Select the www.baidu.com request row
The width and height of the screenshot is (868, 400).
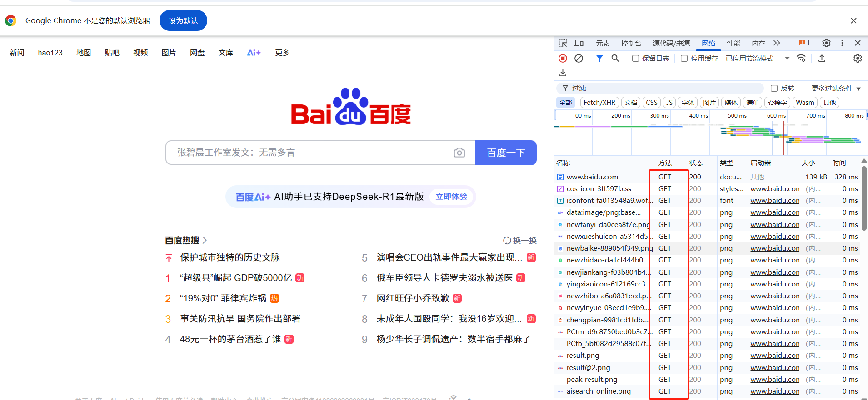click(x=707, y=177)
